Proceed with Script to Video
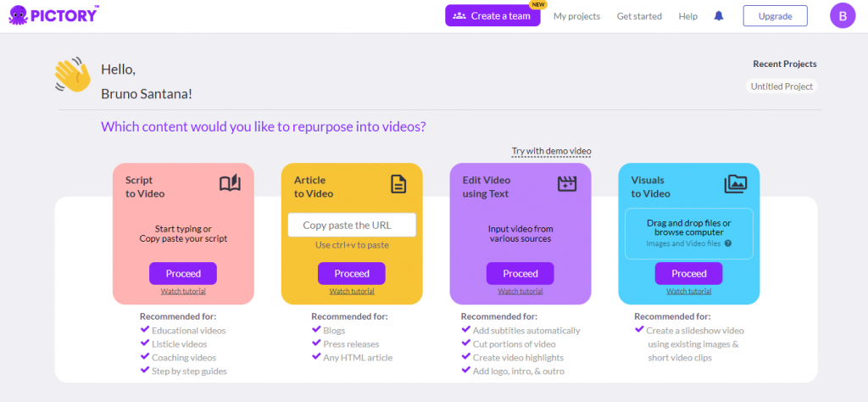 (183, 273)
